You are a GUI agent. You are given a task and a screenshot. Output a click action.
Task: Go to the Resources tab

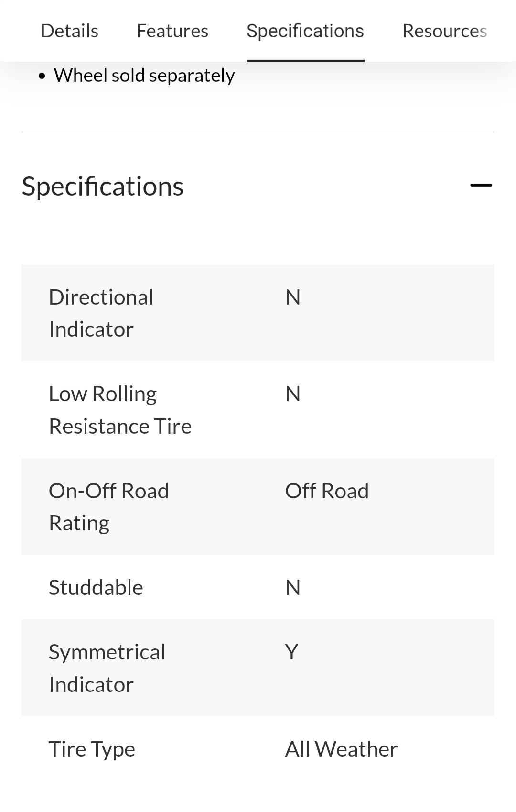(x=444, y=31)
